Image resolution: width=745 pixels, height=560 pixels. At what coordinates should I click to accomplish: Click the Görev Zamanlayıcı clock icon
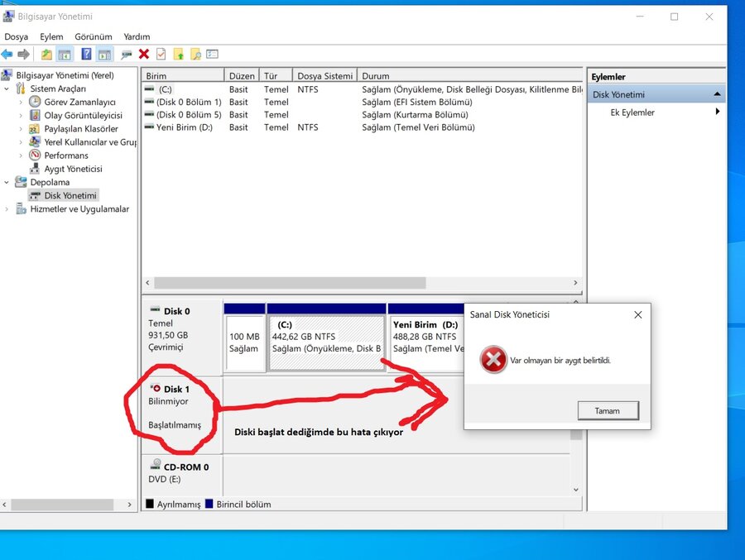coord(35,102)
